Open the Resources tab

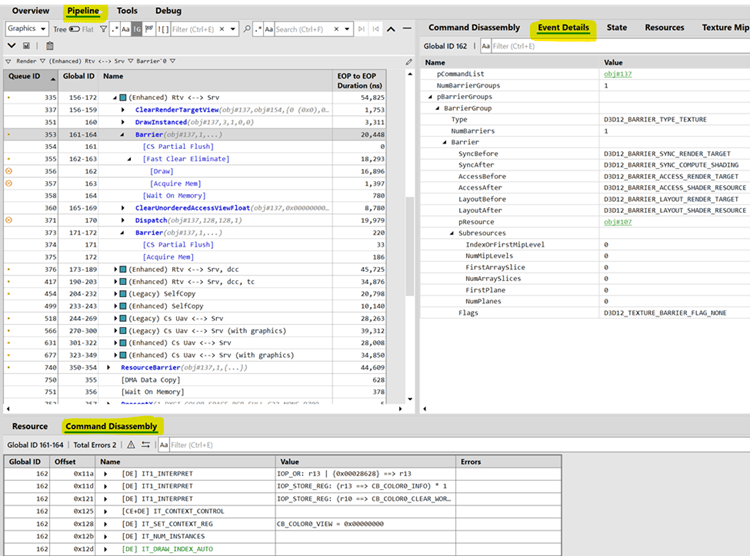point(664,27)
